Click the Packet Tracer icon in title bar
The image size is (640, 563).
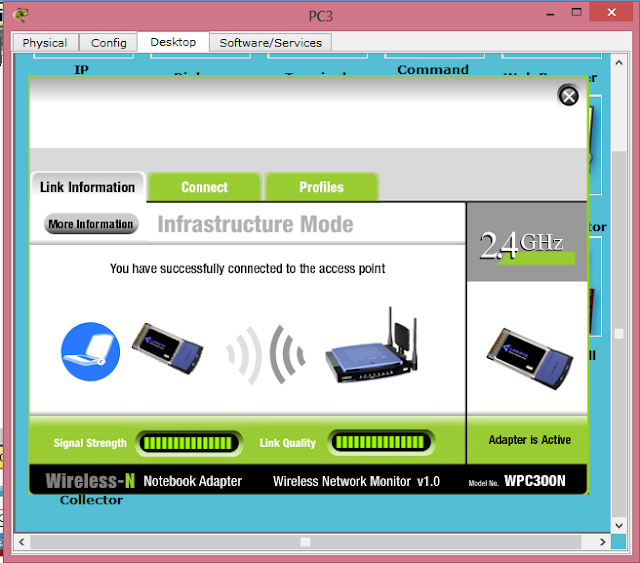pyautogui.click(x=21, y=15)
